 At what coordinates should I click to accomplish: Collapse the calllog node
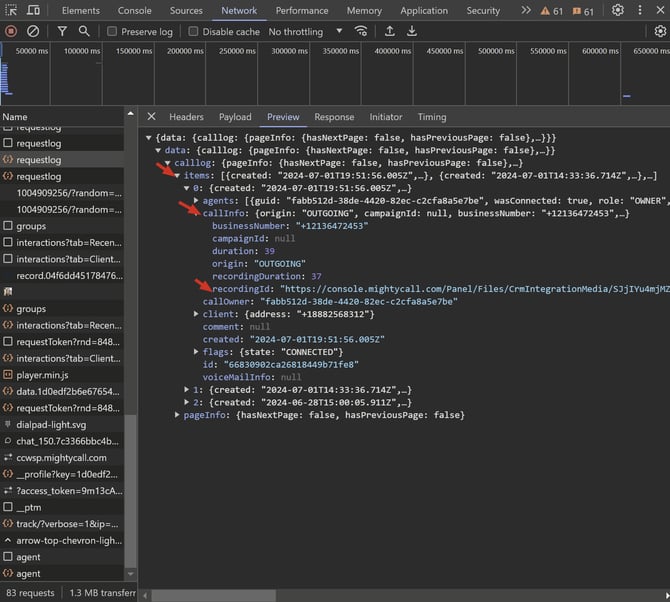coord(168,163)
